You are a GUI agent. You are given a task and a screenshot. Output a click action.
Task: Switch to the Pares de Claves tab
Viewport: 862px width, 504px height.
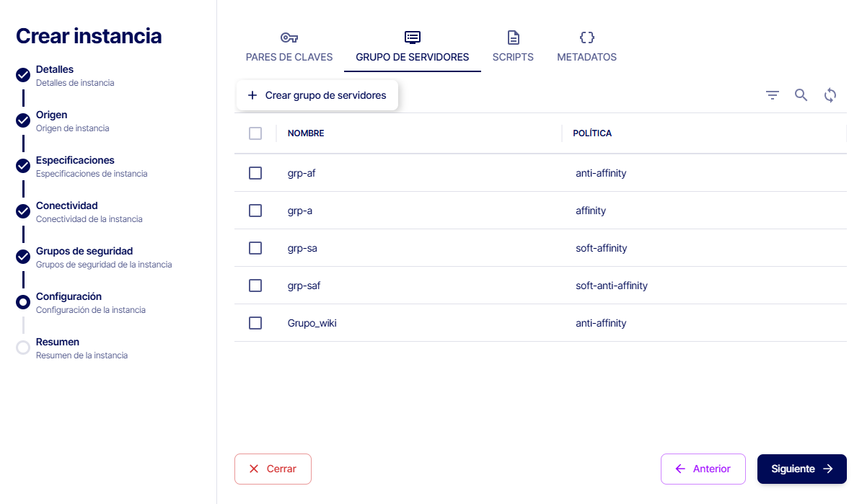[x=289, y=57]
